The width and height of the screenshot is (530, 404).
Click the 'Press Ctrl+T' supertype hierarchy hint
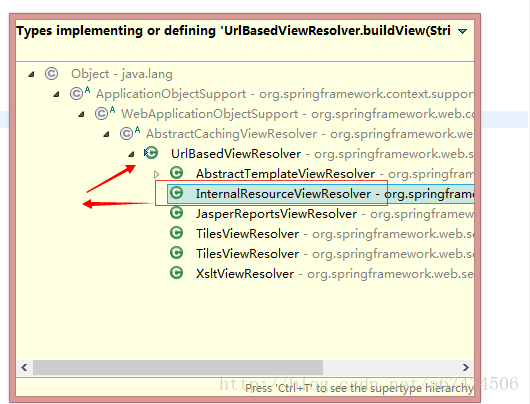[x=359, y=388]
